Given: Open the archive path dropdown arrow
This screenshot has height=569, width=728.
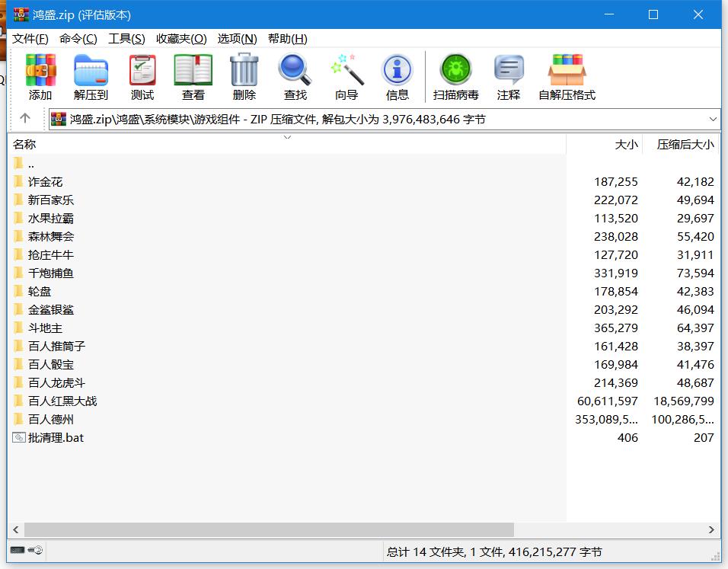Looking at the screenshot, I should [713, 119].
